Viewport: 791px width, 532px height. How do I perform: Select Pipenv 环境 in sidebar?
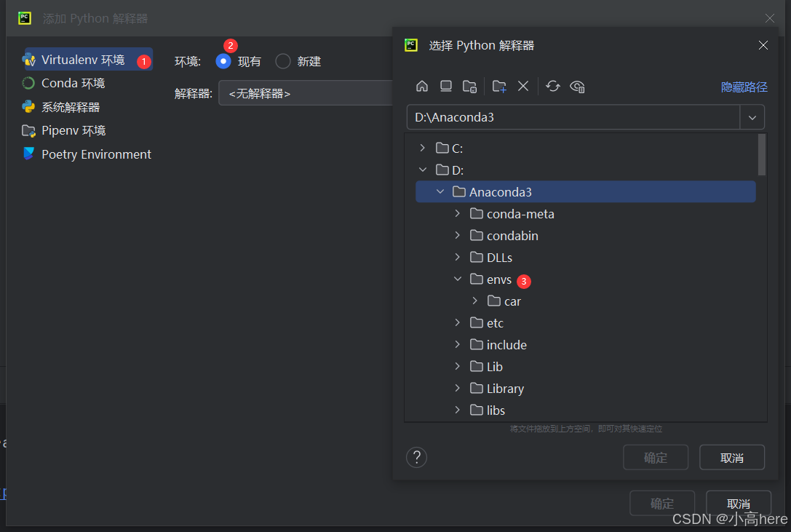click(64, 131)
